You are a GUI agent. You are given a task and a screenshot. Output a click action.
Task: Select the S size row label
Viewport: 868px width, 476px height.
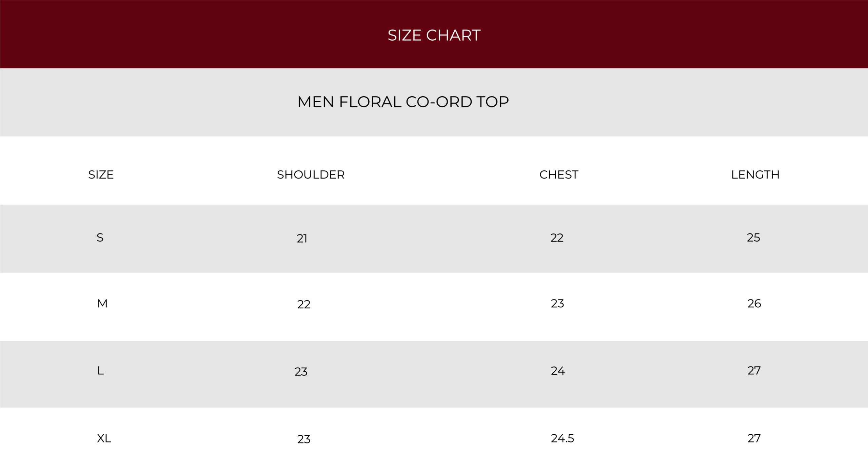click(x=100, y=237)
